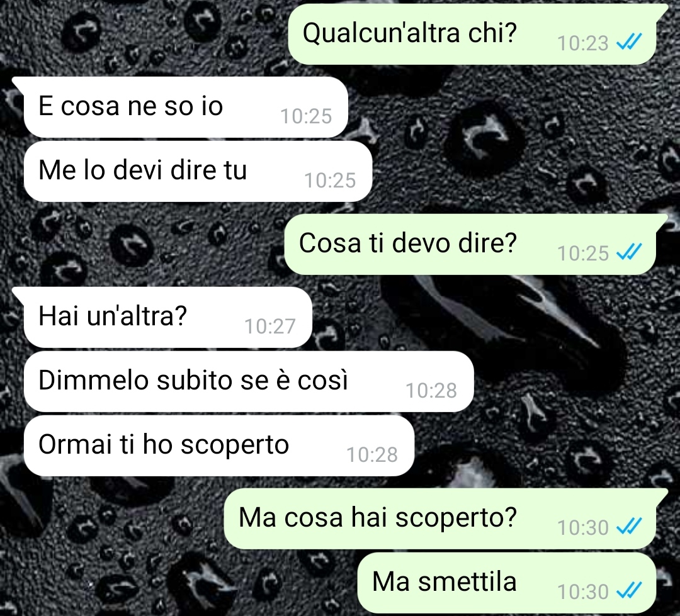Click the 10:25 time on 'Me lo devi dire tu'
This screenshot has height=616, width=680.
(x=329, y=181)
